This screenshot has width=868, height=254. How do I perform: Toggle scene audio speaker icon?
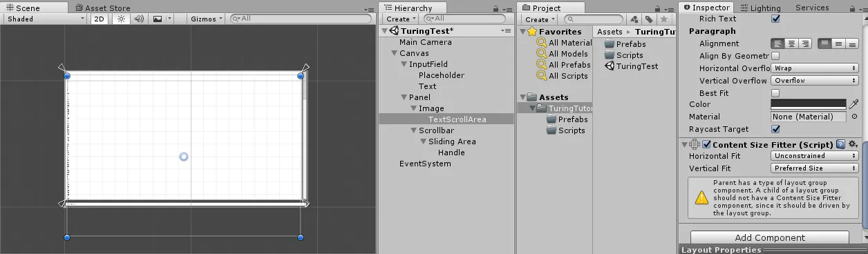139,19
